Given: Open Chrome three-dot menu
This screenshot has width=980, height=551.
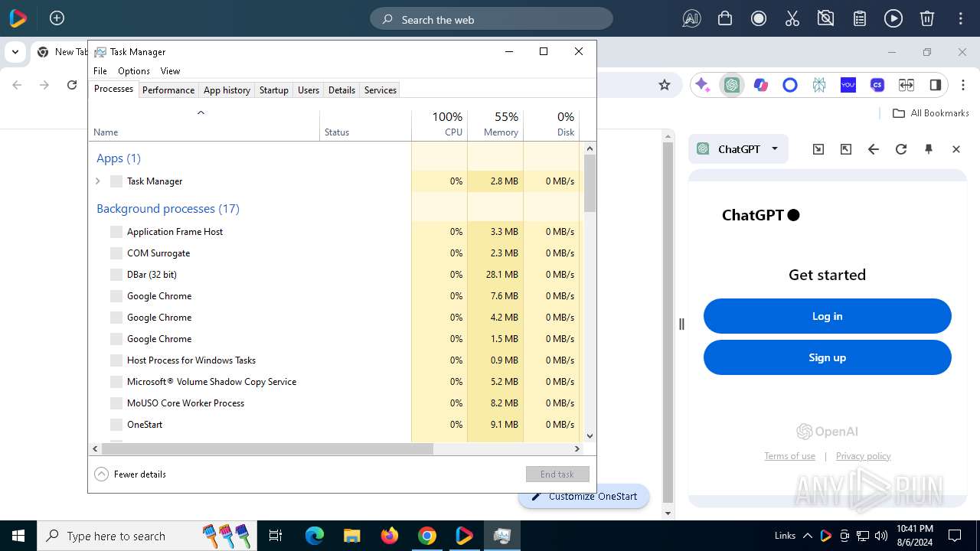Looking at the screenshot, I should point(963,85).
